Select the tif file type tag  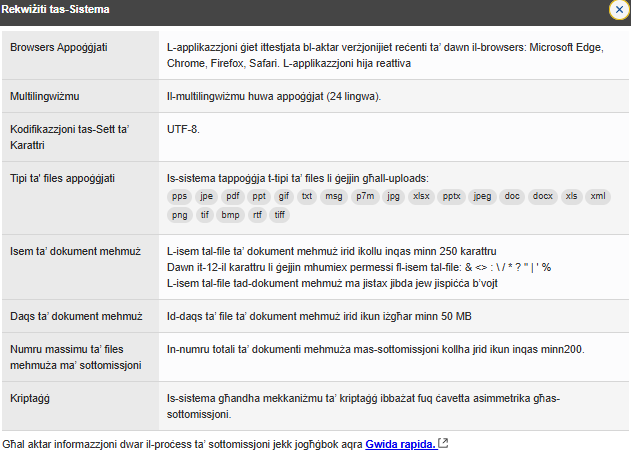tap(205, 215)
